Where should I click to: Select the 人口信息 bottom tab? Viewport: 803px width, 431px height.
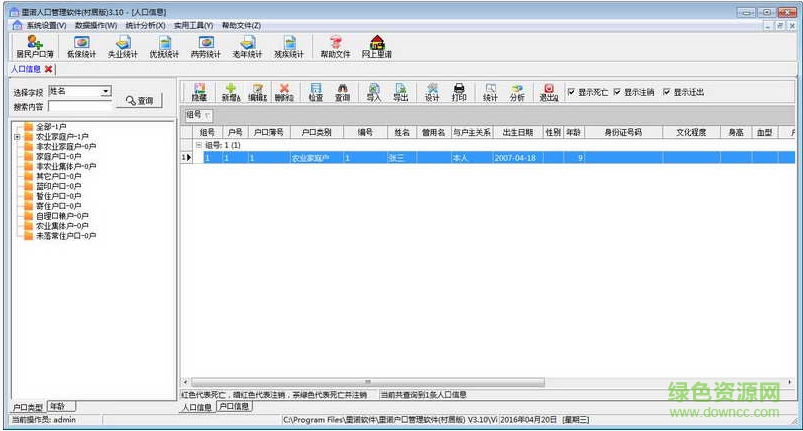[197, 407]
